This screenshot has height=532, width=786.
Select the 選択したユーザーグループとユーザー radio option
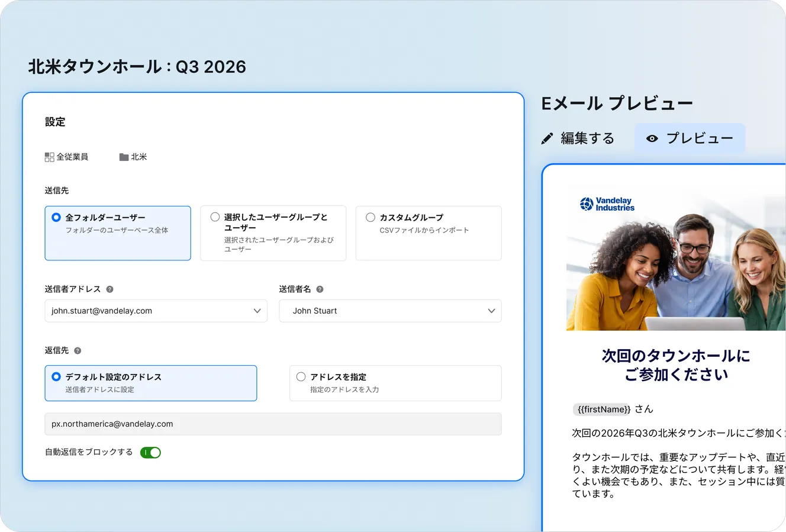215,217
